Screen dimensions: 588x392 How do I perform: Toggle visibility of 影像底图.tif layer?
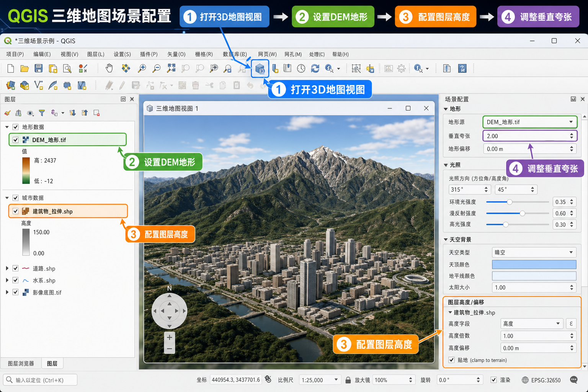[16, 292]
